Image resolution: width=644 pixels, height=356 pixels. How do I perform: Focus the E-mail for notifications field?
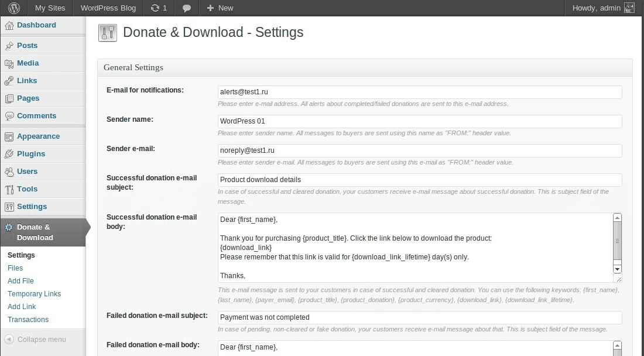(420, 92)
